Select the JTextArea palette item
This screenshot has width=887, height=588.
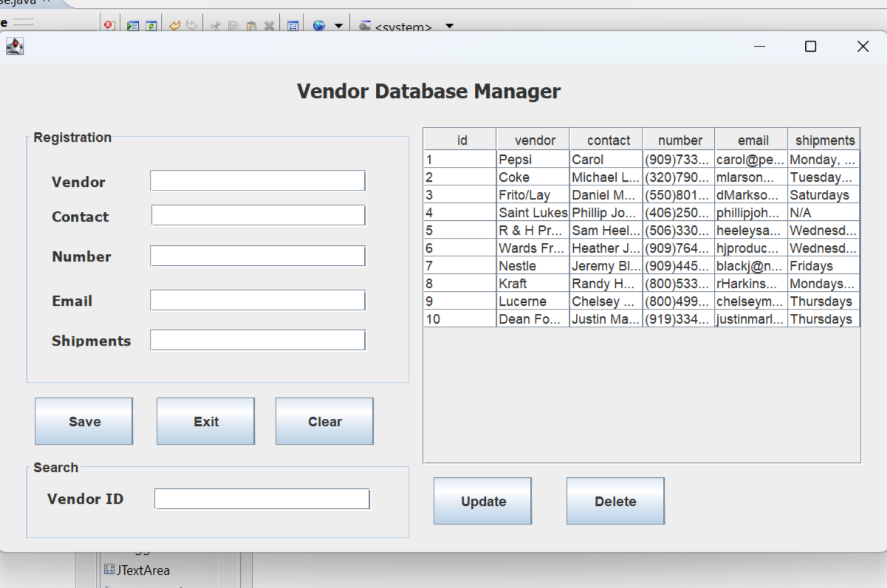pos(143,570)
